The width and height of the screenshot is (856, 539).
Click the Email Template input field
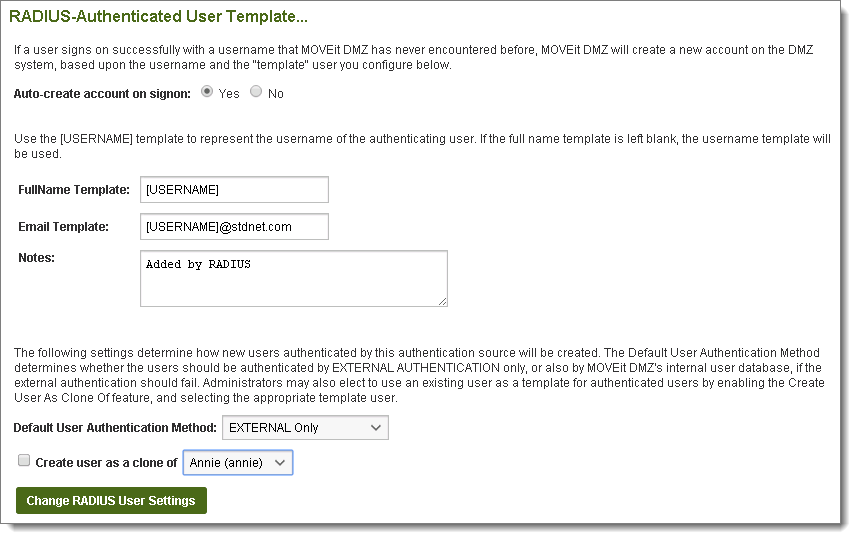[234, 227]
